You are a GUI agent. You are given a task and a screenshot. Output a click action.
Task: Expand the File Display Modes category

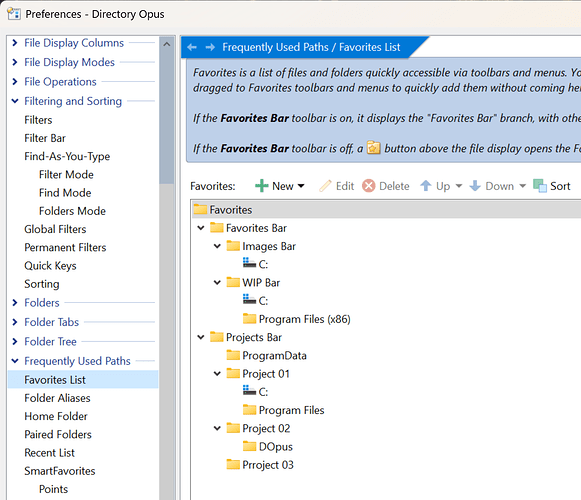15,62
